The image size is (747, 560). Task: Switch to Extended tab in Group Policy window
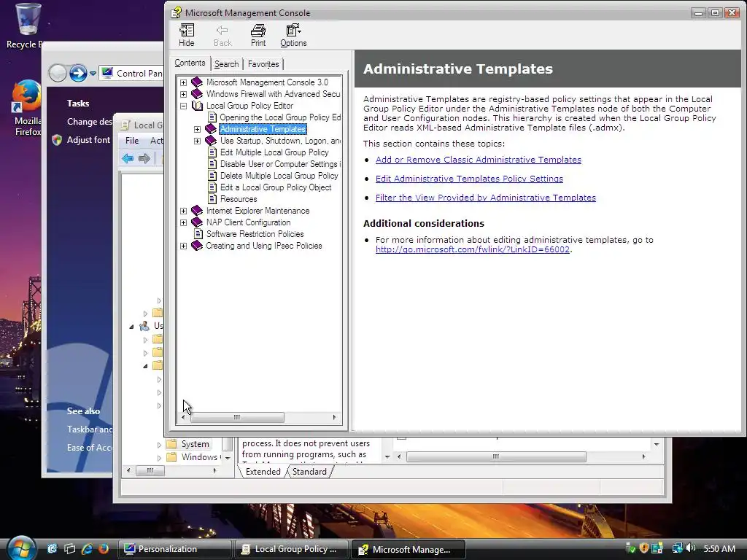pyautogui.click(x=263, y=472)
